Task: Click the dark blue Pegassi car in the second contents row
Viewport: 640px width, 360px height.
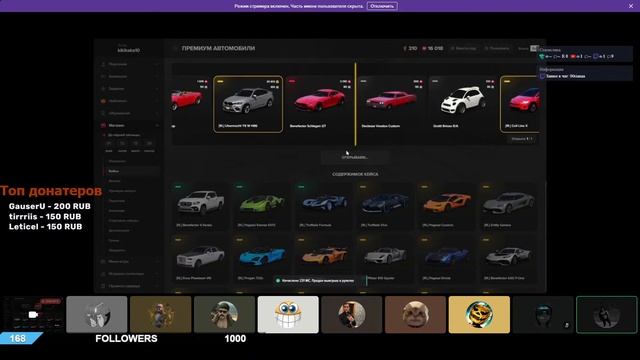Action: [x=447, y=259]
